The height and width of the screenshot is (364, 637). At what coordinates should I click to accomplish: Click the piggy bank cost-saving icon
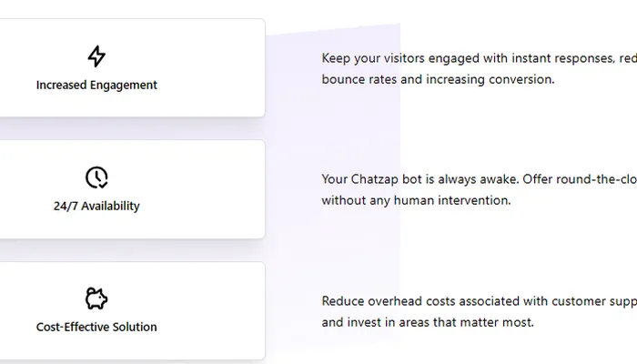96,298
